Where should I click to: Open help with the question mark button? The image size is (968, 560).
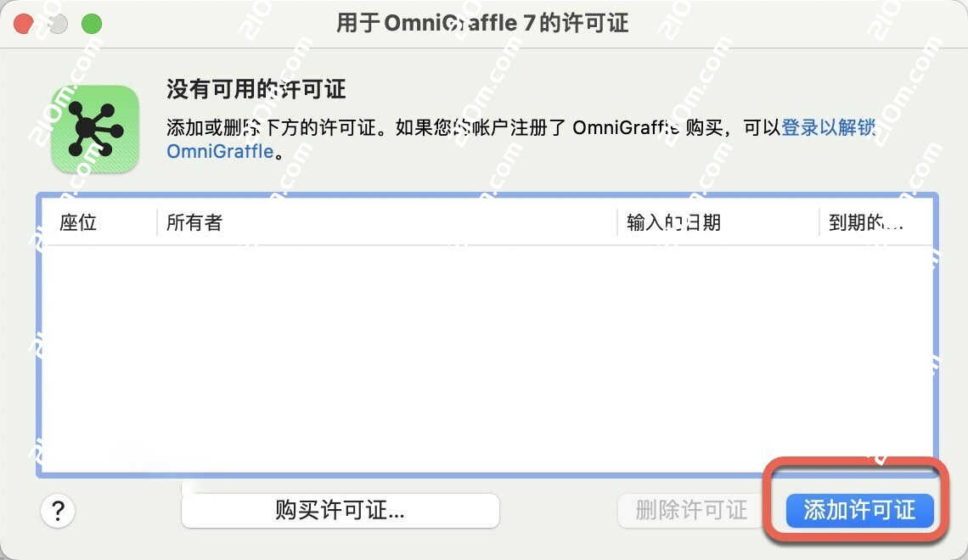point(58,511)
